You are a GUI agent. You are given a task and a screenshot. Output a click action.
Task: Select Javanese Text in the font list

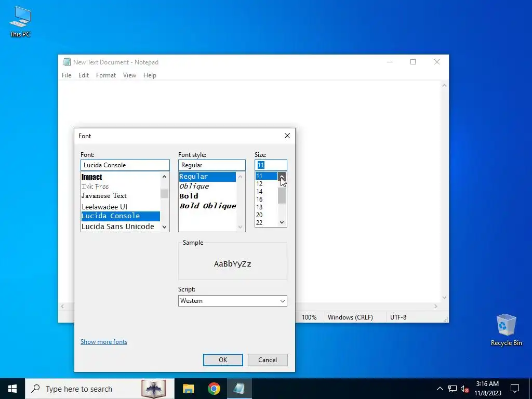pos(121,196)
